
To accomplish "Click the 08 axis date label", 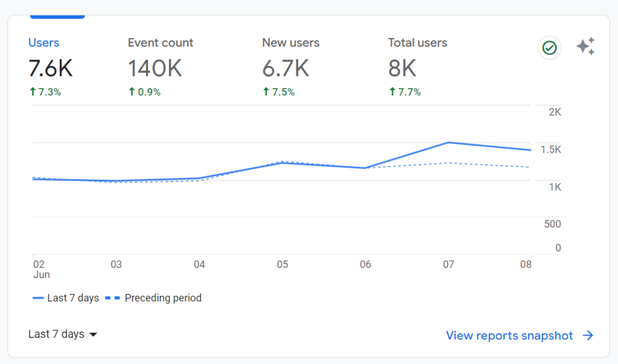I will click(526, 264).
